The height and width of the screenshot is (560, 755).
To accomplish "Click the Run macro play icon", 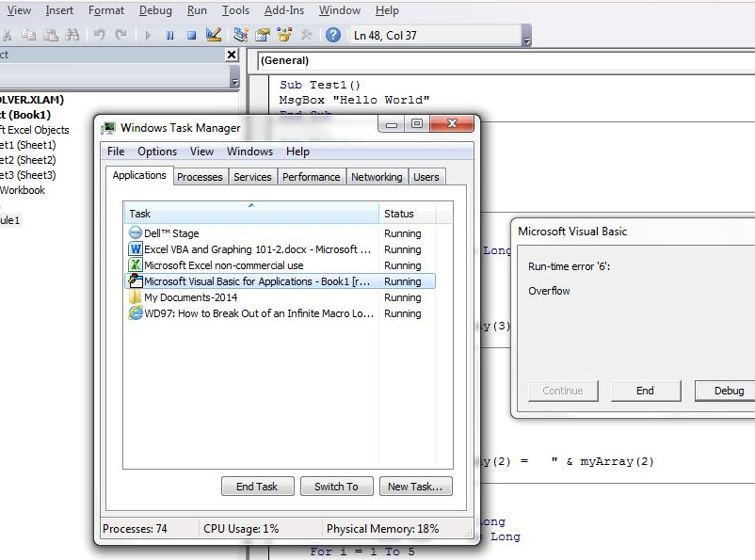I will point(148,35).
